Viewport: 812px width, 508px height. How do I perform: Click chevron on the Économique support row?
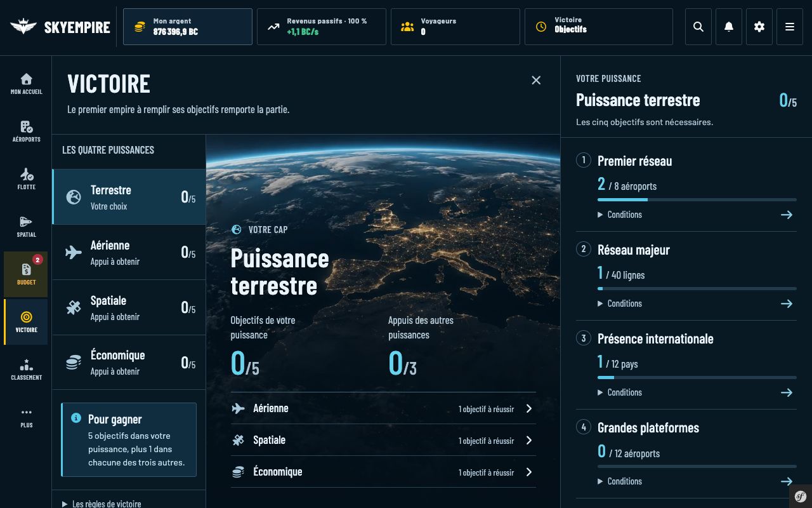[x=529, y=472]
